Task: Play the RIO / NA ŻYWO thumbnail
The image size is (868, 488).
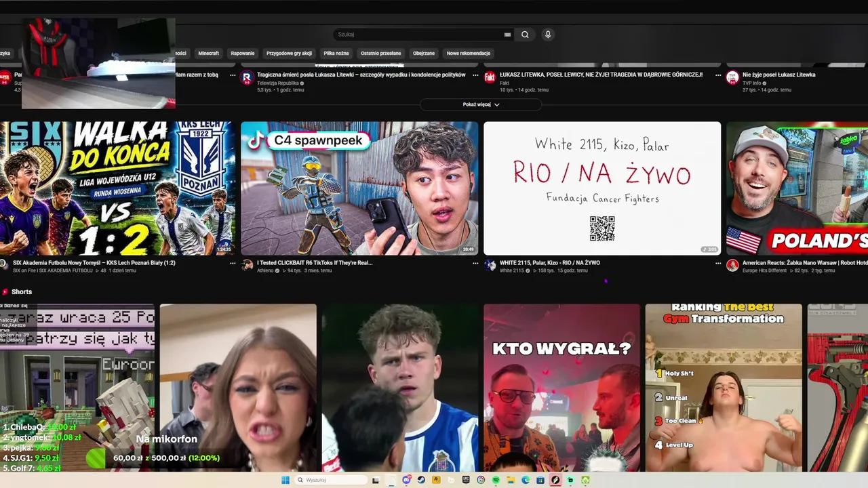Action: [602, 188]
